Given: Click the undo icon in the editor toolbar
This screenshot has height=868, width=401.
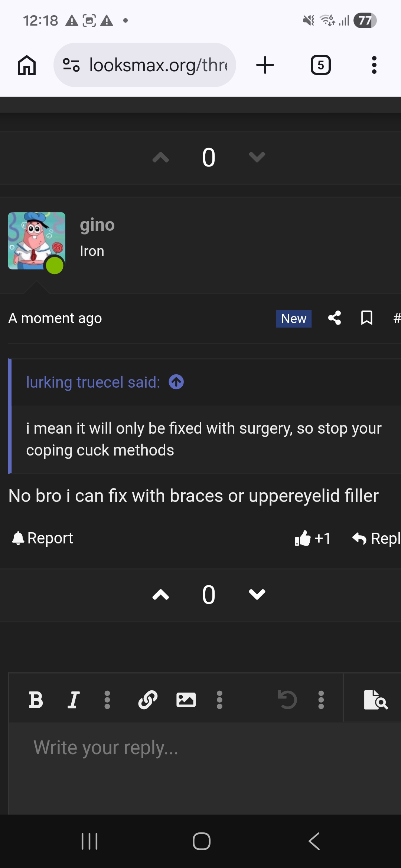Looking at the screenshot, I should coord(287,700).
